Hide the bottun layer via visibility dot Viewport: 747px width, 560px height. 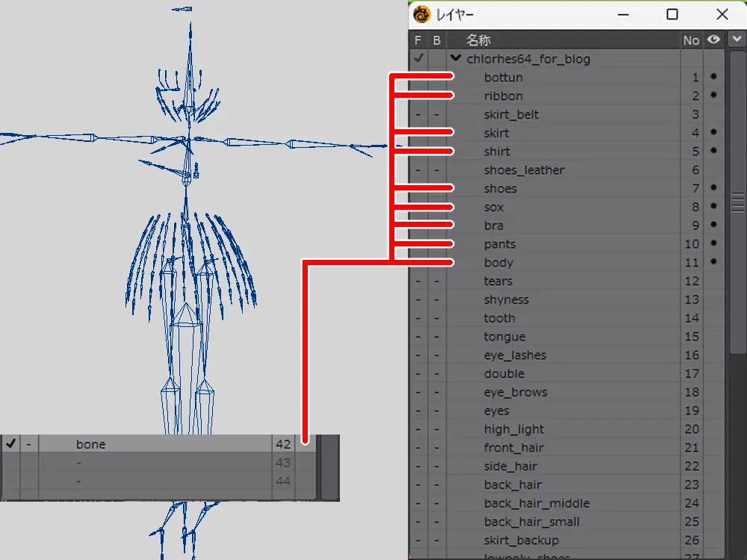click(x=713, y=77)
